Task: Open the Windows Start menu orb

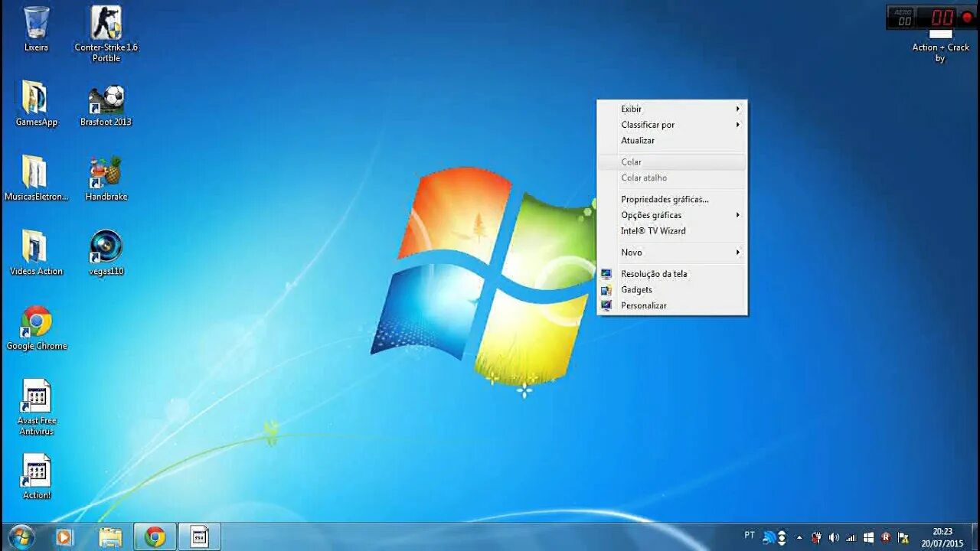Action: 21,537
